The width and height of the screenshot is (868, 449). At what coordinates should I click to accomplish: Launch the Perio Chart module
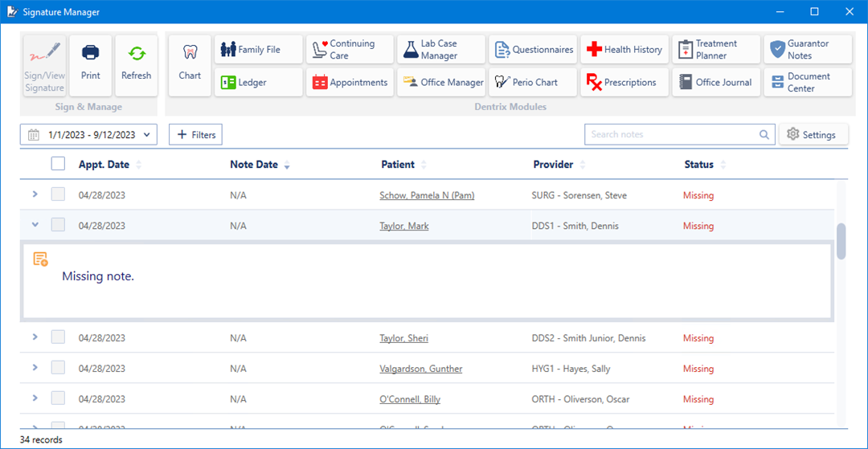(534, 82)
